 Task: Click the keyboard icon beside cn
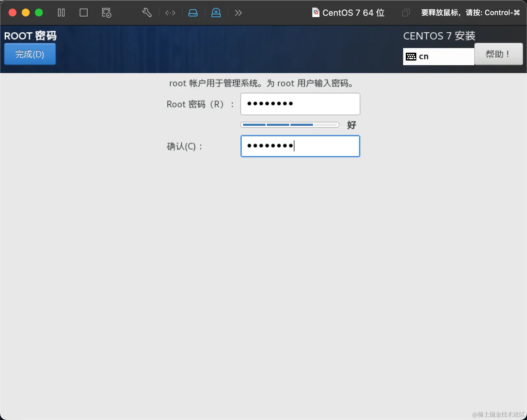[x=411, y=57]
